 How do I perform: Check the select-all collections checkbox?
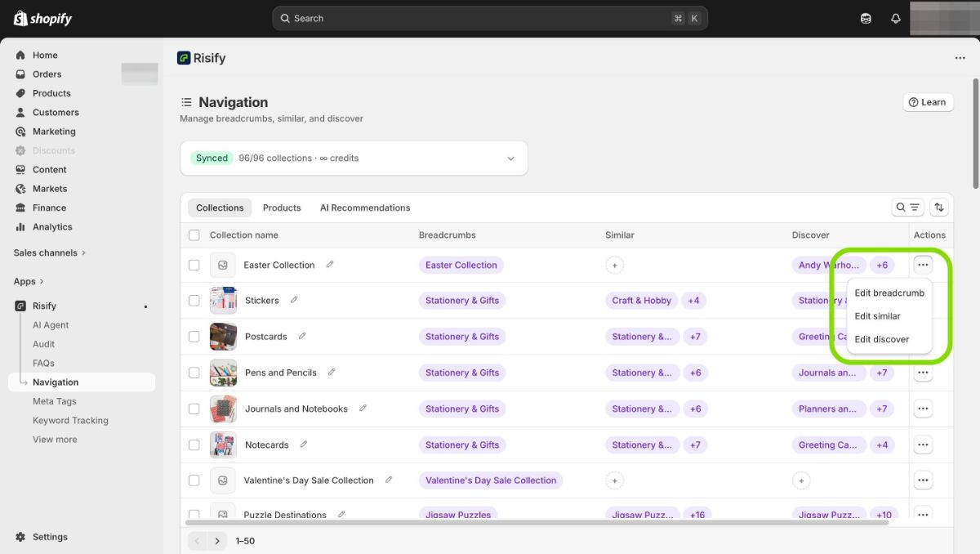tap(194, 235)
